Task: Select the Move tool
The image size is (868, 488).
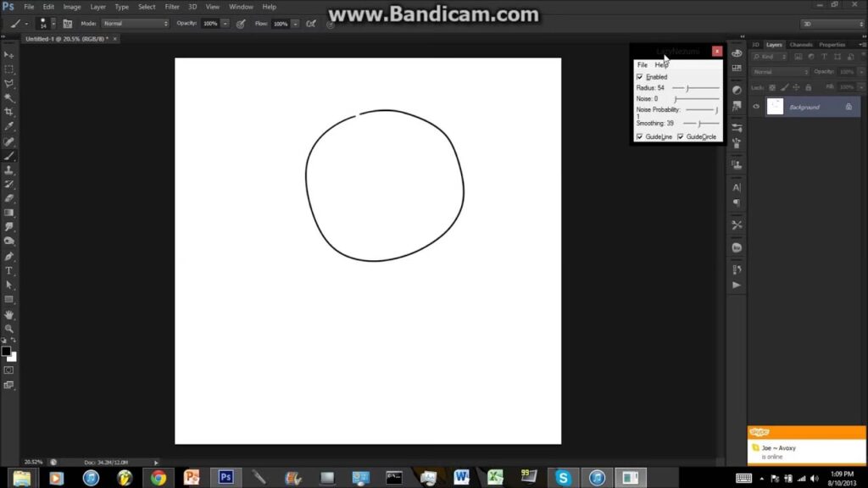Action: [x=9, y=54]
